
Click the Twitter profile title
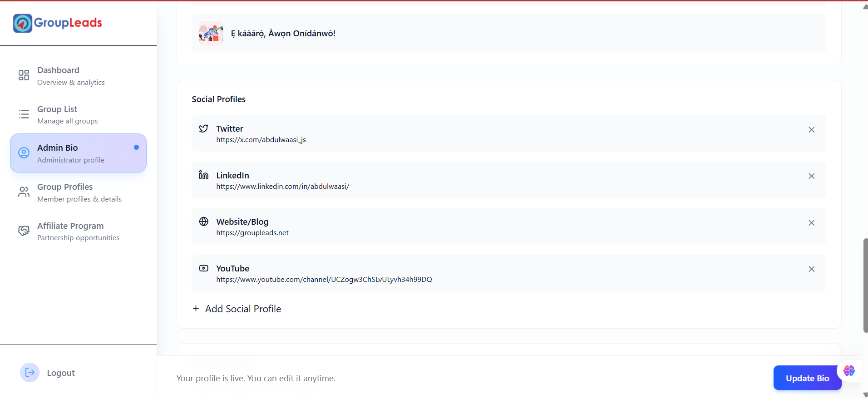[230, 128]
